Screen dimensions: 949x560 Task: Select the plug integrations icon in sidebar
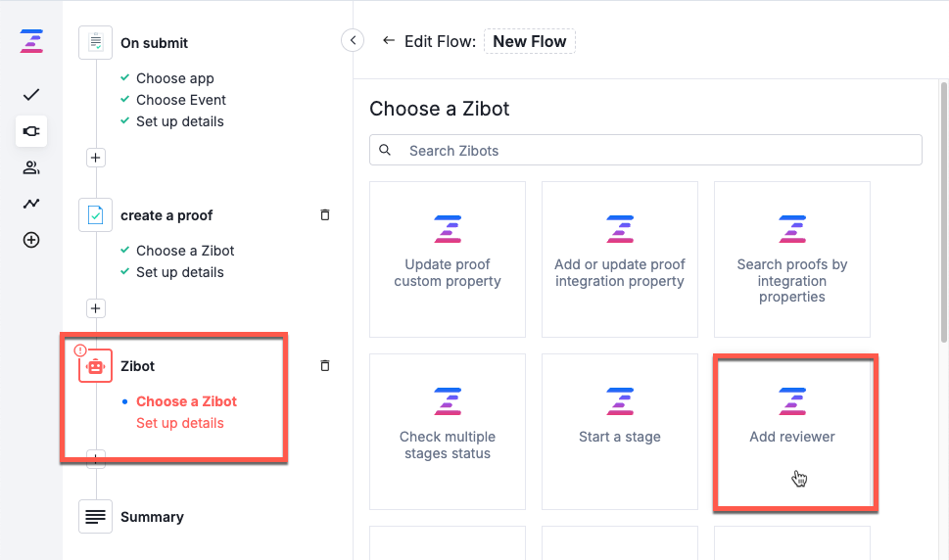click(x=31, y=131)
